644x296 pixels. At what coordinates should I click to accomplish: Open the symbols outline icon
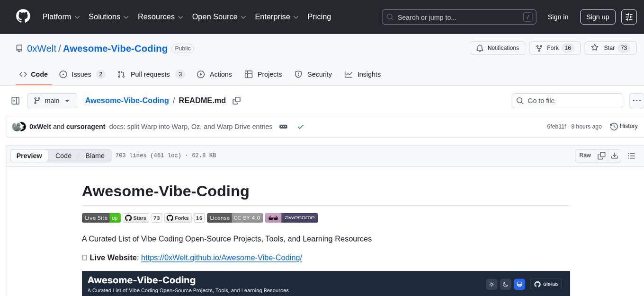tap(631, 155)
